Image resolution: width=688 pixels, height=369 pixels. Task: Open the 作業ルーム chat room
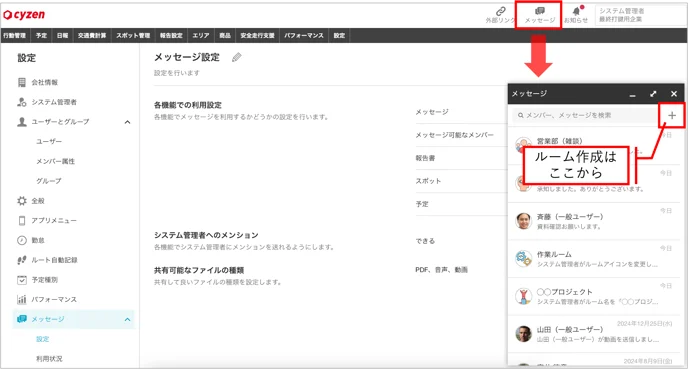coord(594,259)
